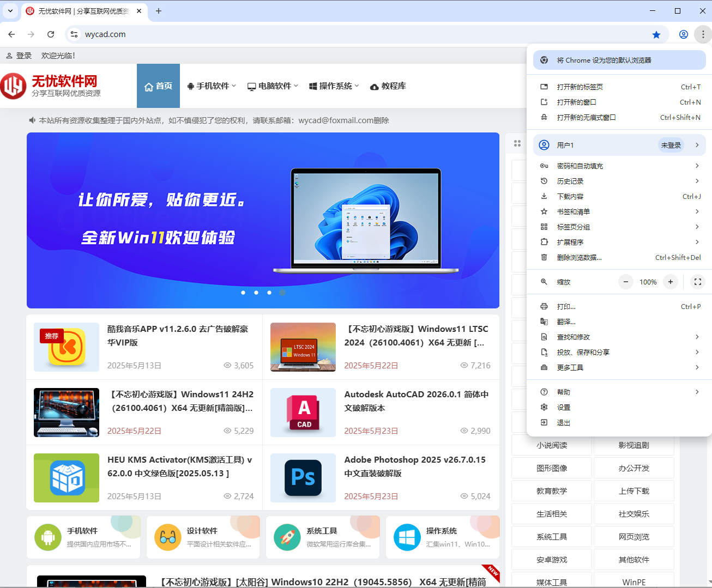Select the second carousel dot indicator
712x588 pixels.
tap(256, 293)
